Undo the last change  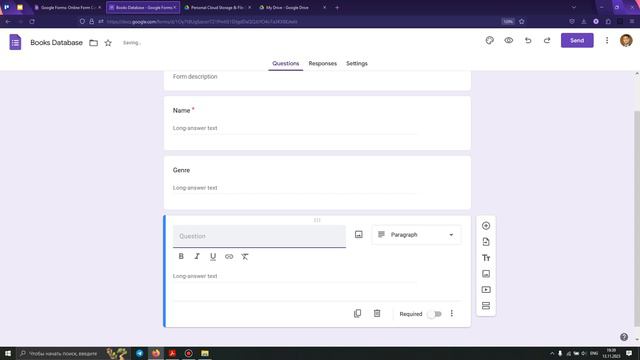click(528, 40)
